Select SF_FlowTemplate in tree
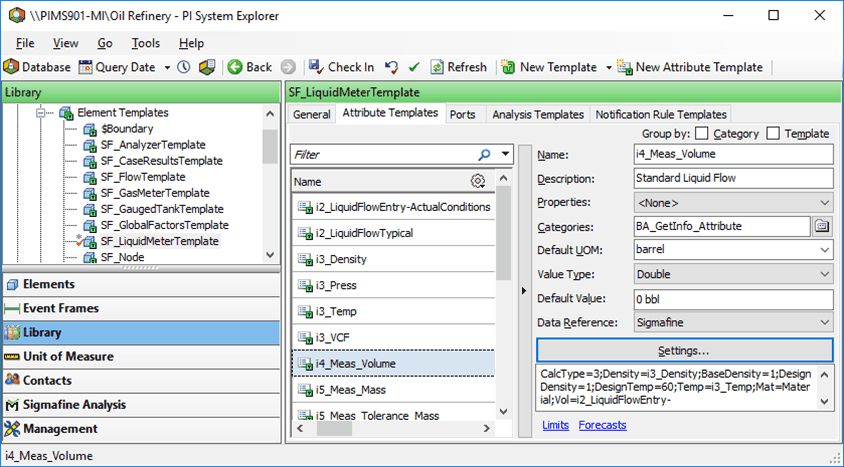 143,177
